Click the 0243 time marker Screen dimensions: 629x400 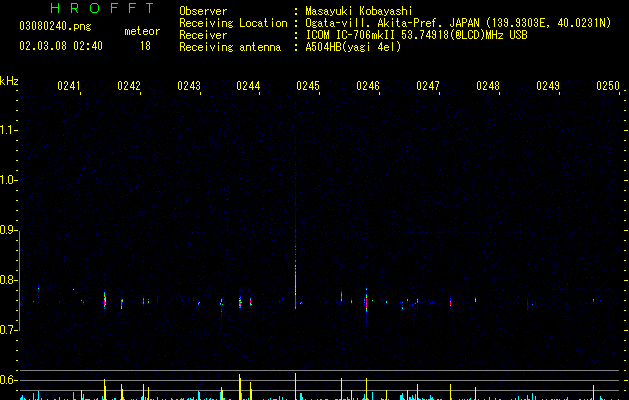[x=189, y=86]
